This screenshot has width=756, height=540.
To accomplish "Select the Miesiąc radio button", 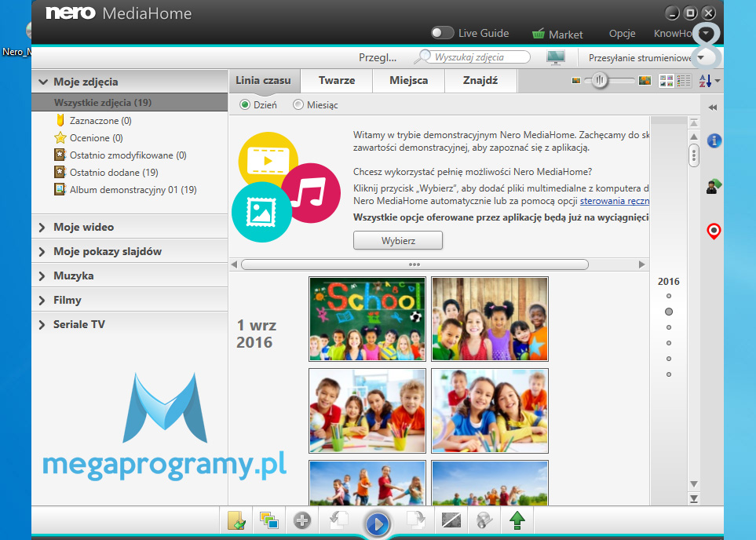I will 298,104.
